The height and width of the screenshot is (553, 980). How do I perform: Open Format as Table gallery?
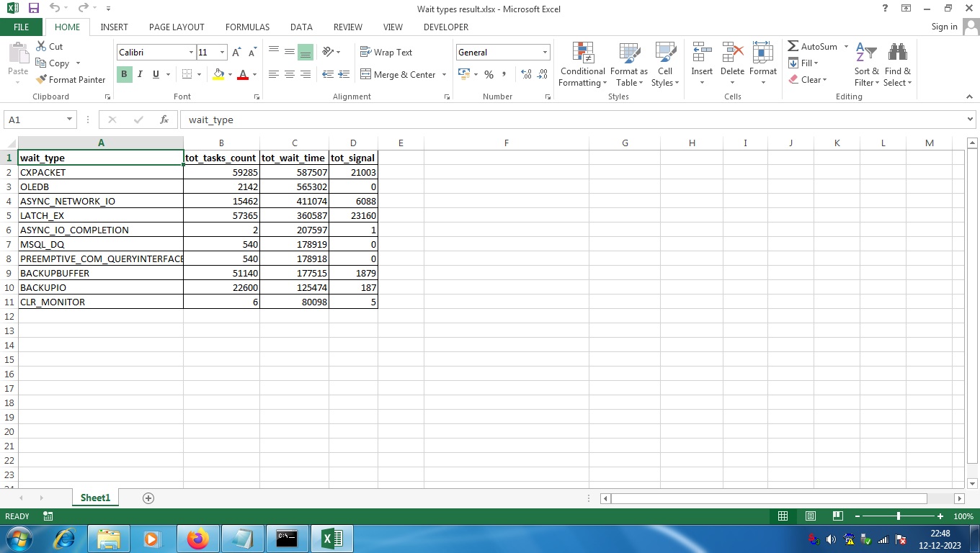pyautogui.click(x=629, y=64)
